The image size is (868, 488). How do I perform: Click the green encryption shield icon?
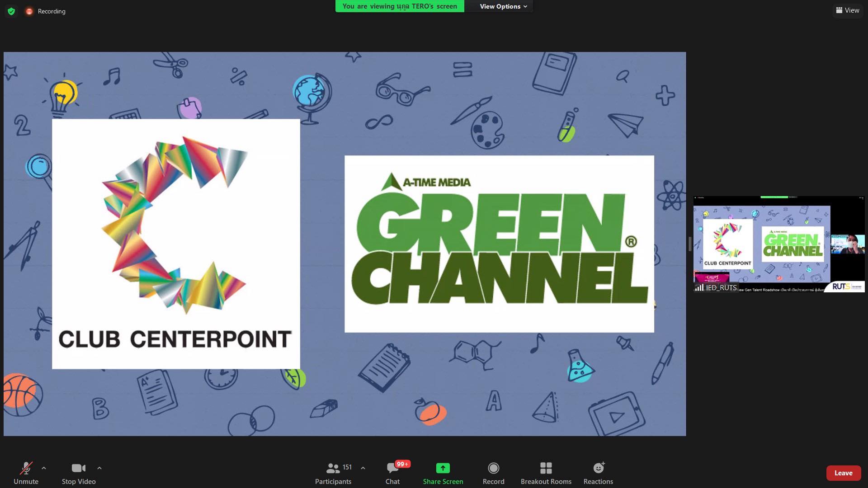click(11, 11)
